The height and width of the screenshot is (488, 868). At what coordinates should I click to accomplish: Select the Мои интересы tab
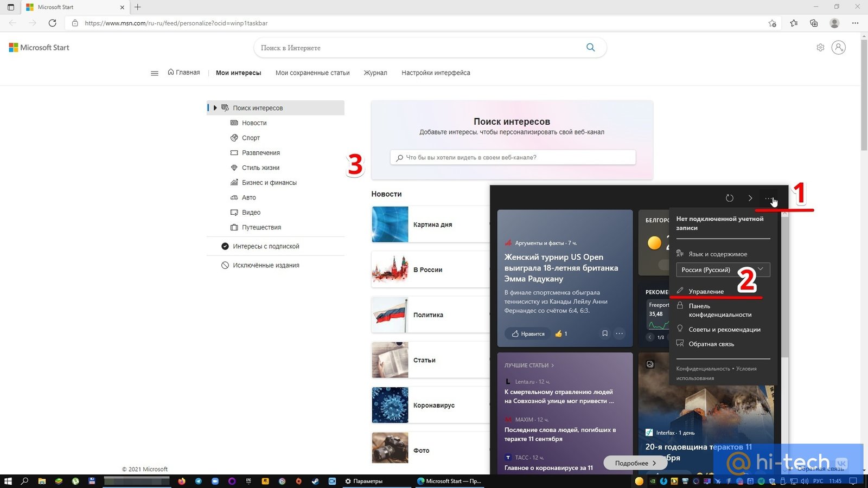pyautogui.click(x=238, y=73)
